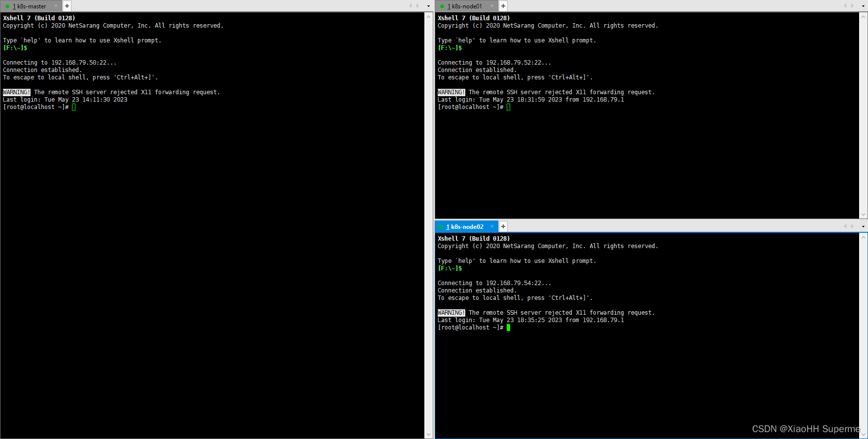Click the right tab-scroll arrow in k8s-node01 pane
This screenshot has height=439, width=868.
tap(853, 6)
